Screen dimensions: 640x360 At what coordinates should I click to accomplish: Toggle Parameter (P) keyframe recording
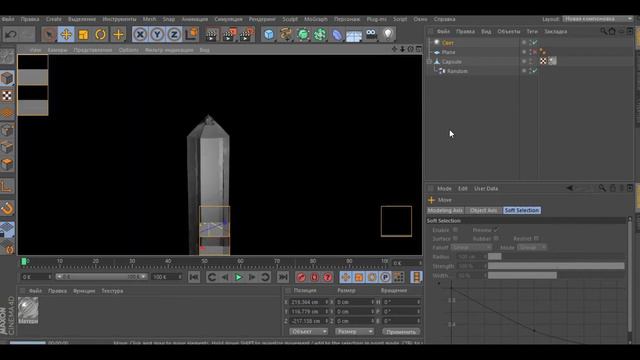click(385, 277)
